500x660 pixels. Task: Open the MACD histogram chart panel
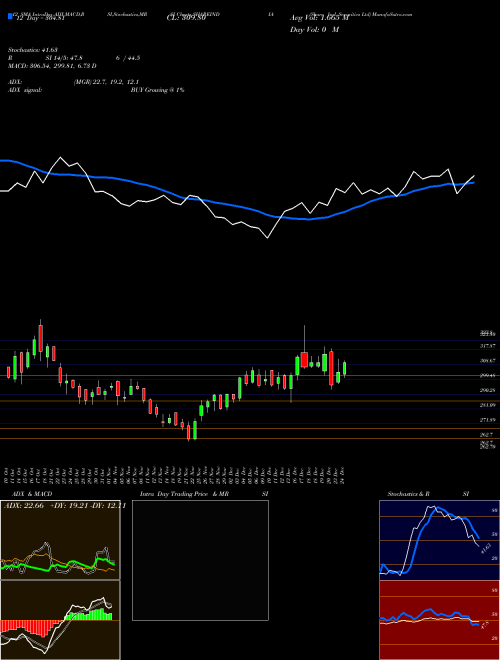click(60, 620)
